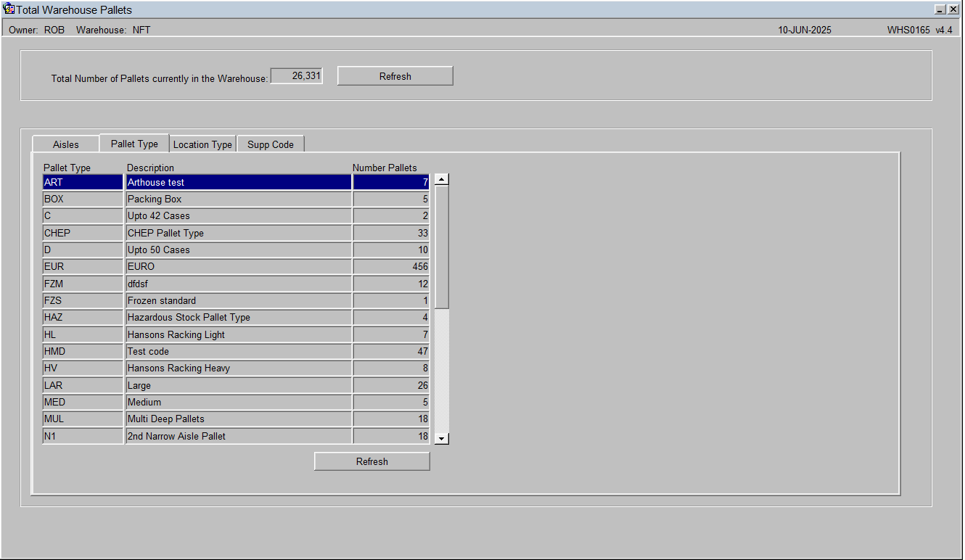The width and height of the screenshot is (965, 560).
Task: Click the Large description cell
Action: coord(239,385)
